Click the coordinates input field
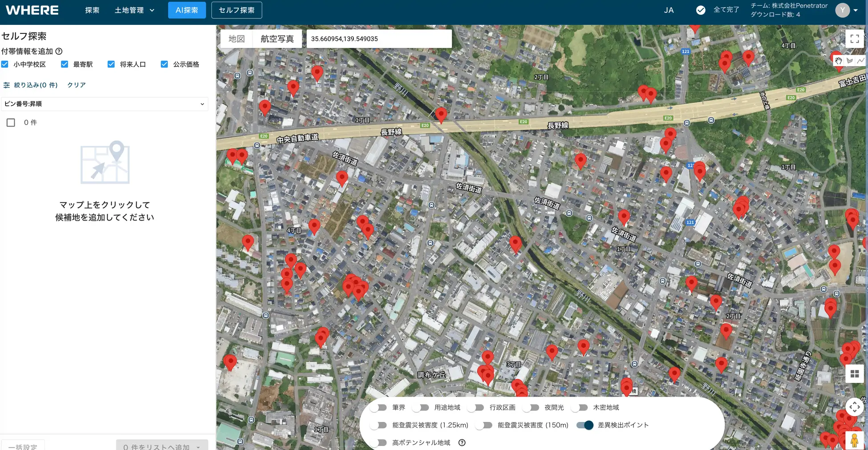The image size is (868, 450). point(379,39)
